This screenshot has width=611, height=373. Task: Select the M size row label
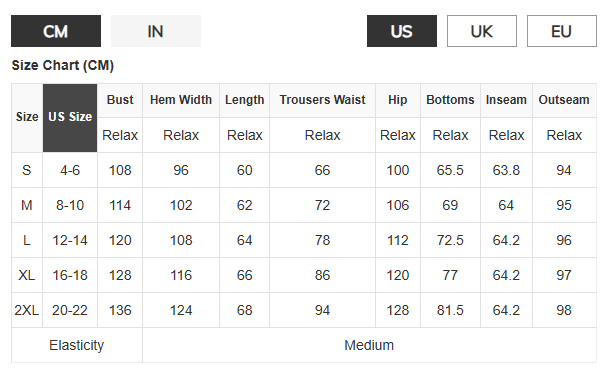tap(27, 205)
